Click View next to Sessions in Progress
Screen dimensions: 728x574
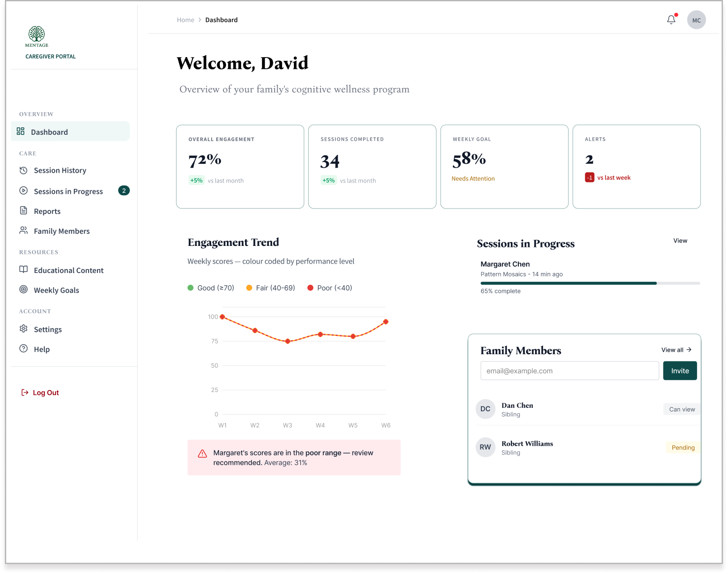click(680, 241)
